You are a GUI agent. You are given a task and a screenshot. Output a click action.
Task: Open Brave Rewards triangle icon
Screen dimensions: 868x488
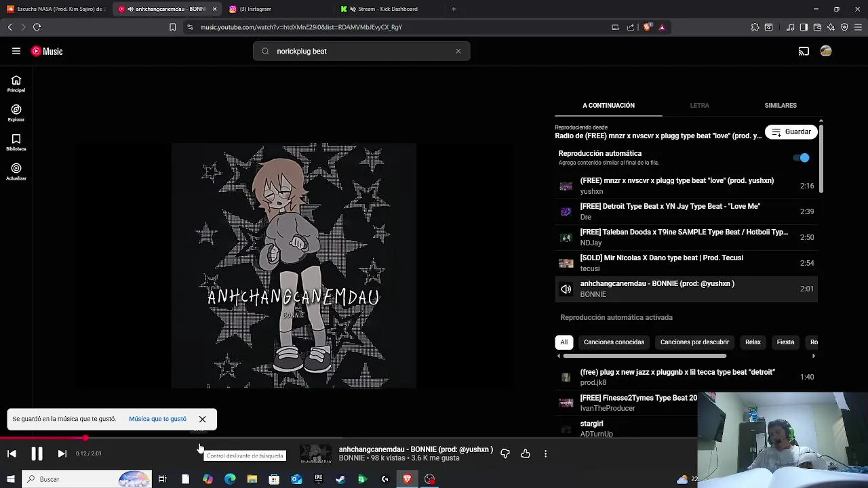662,27
